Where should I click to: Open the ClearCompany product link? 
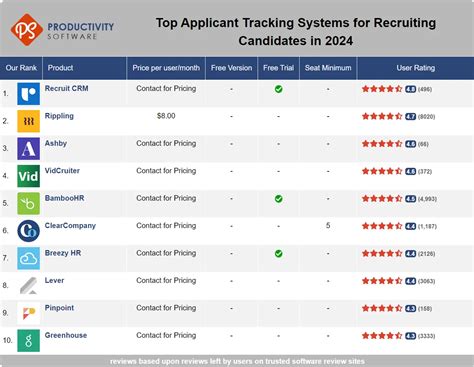[x=70, y=226]
